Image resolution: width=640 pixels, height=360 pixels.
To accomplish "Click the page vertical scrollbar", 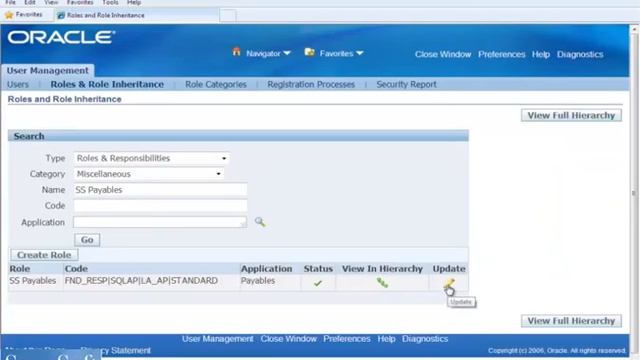I will click(634, 192).
